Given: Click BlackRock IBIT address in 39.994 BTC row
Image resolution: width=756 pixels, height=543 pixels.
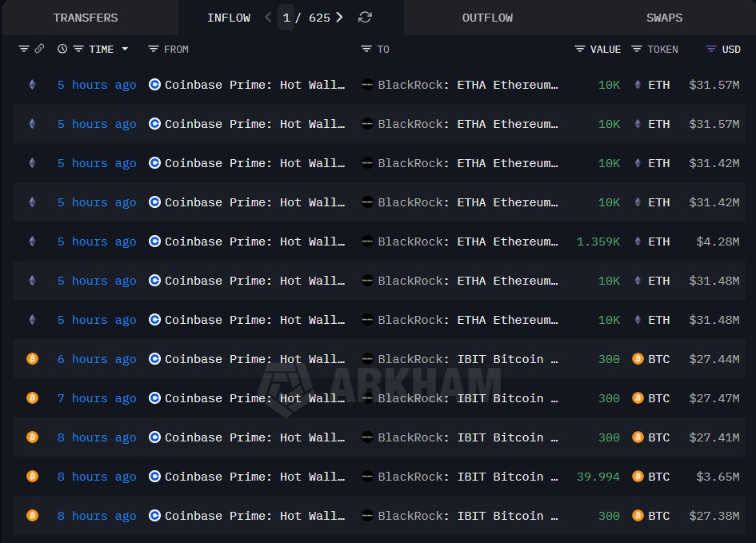Looking at the screenshot, I should click(x=467, y=477).
